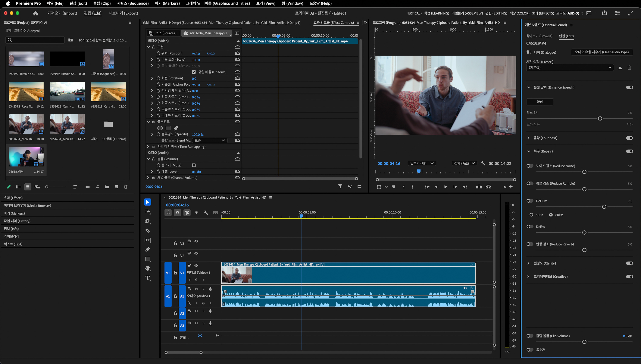Image resolution: width=641 pixels, height=364 pixels.
Task: Select the Razor tool in timeline toolbar
Action: [x=148, y=231]
